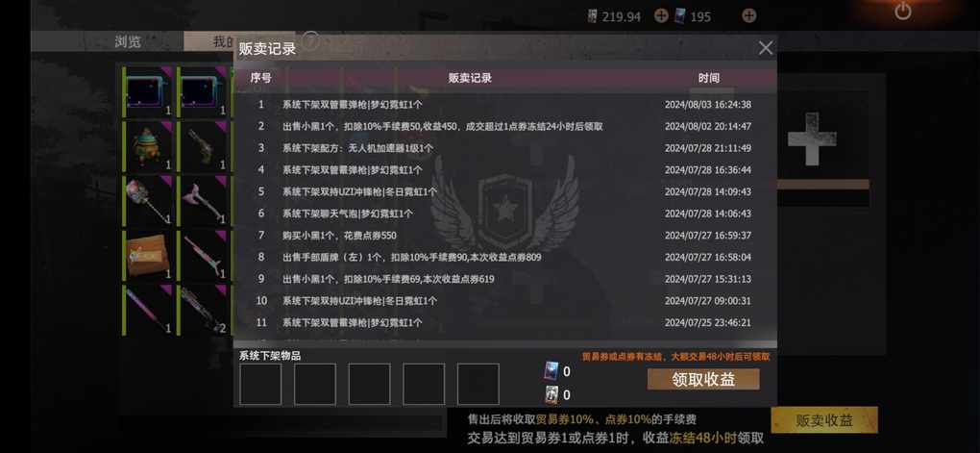Select the green pot item thumbnail

click(x=149, y=146)
